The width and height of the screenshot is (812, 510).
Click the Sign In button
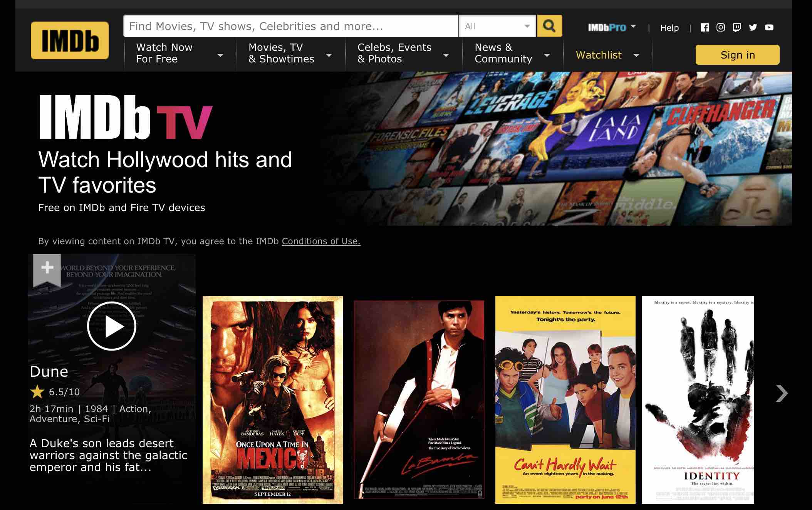click(x=737, y=55)
